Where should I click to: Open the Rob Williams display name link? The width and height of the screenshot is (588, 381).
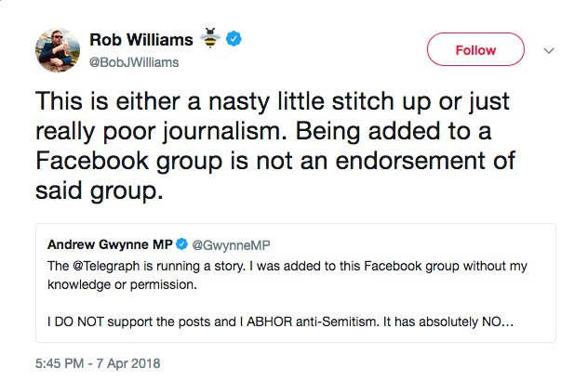[x=141, y=40]
